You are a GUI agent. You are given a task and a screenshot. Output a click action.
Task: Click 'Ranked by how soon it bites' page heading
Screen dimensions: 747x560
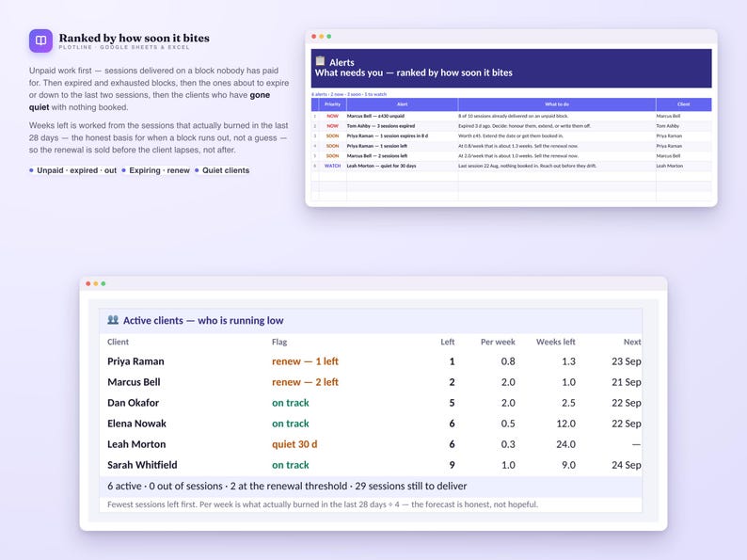134,38
